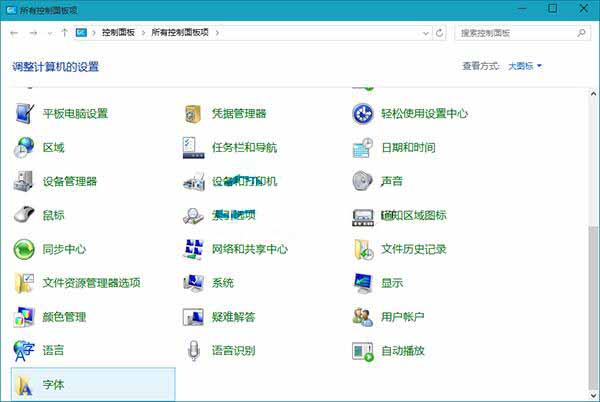Open 语音识别 microphone icon
The image size is (600, 402).
coord(193,351)
